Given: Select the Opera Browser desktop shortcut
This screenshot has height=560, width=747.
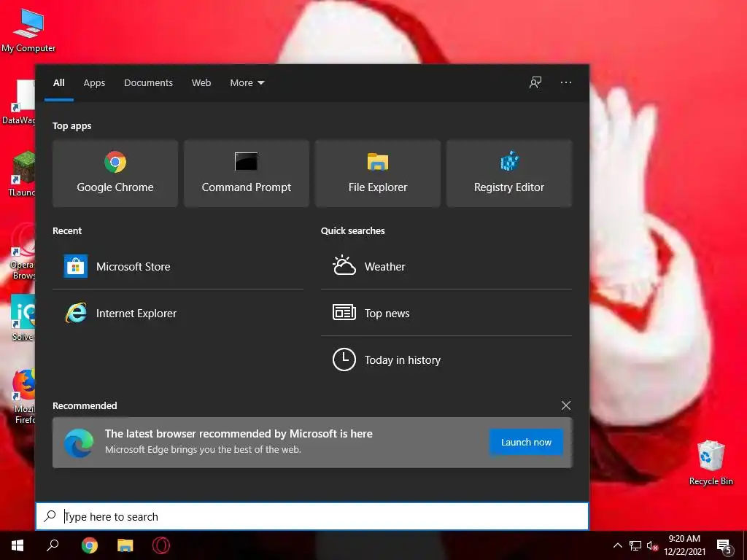Looking at the screenshot, I should pos(22,251).
